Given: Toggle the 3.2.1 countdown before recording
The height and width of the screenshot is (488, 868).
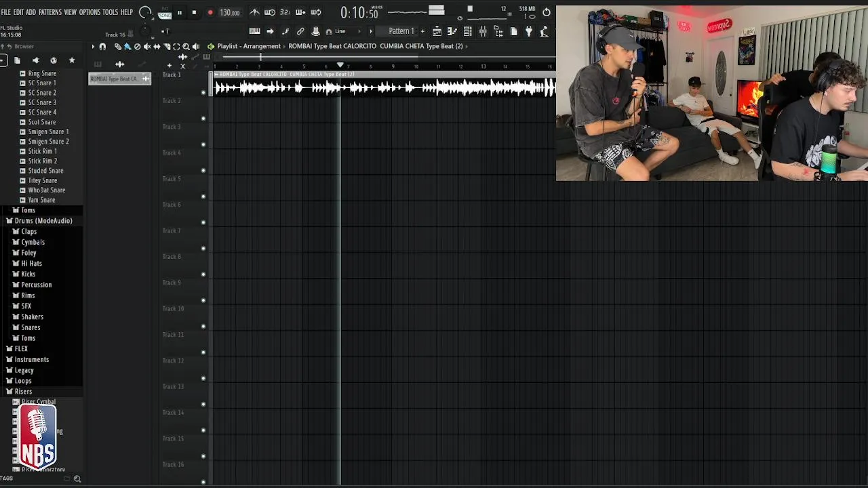Looking at the screenshot, I should coord(285,12).
